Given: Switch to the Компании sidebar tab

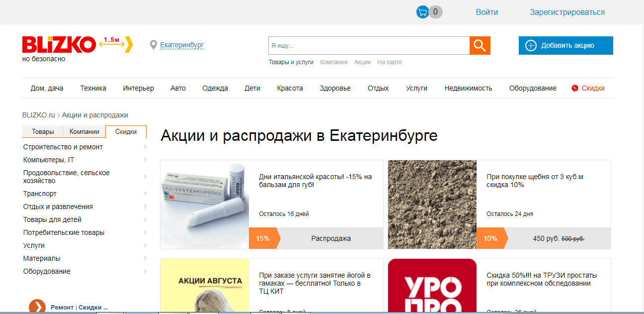Looking at the screenshot, I should [84, 132].
